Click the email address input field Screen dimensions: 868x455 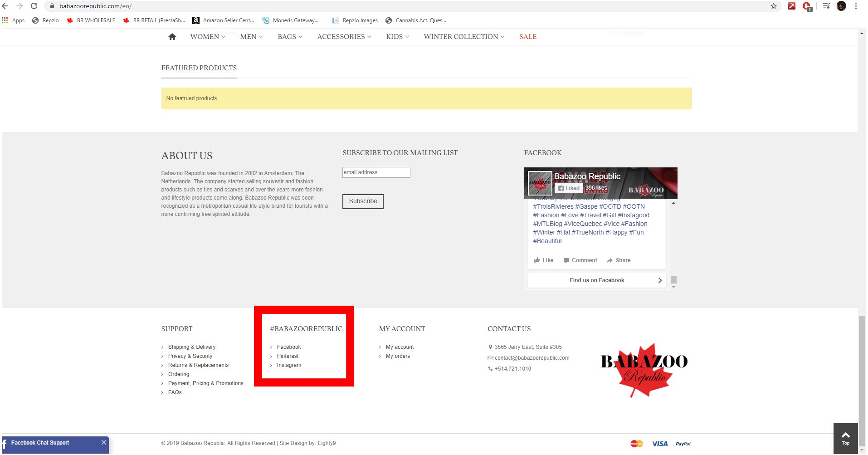click(x=376, y=172)
